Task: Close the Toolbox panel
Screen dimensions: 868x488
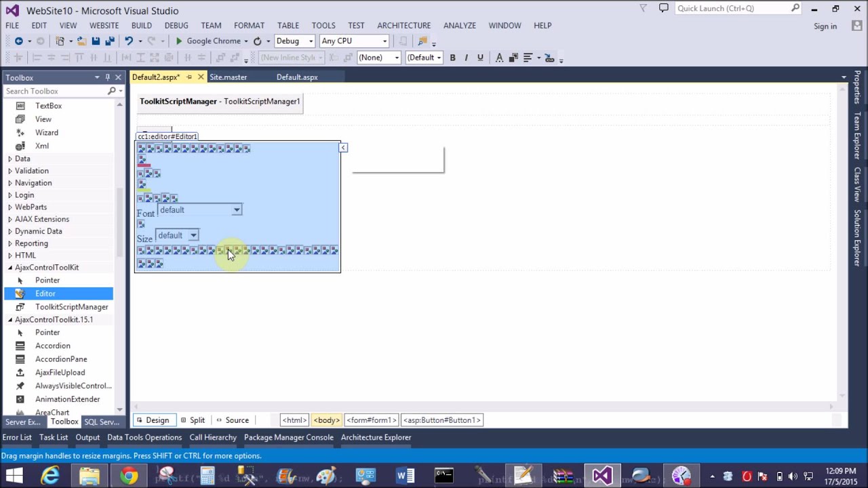Action: (x=118, y=77)
